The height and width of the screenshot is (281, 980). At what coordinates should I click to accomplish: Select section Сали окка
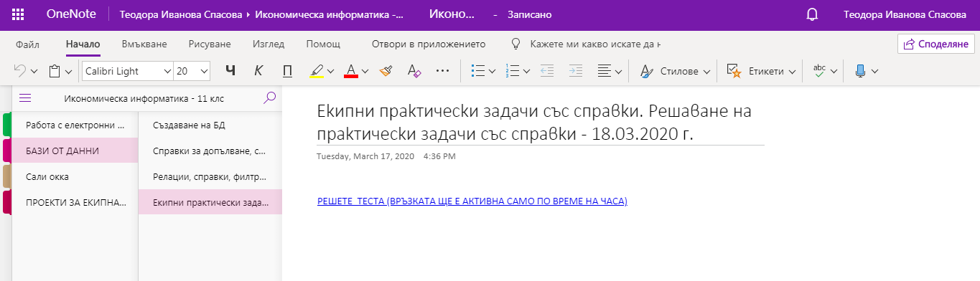tap(75, 176)
